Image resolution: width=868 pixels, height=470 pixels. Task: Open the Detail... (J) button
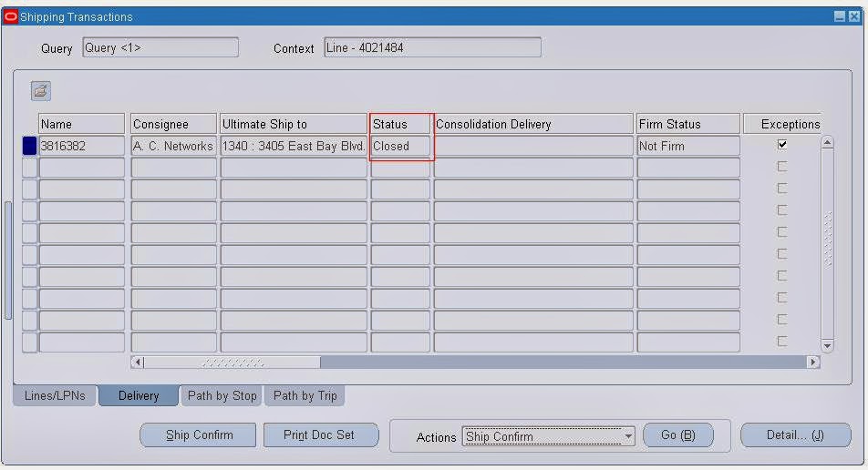point(795,435)
